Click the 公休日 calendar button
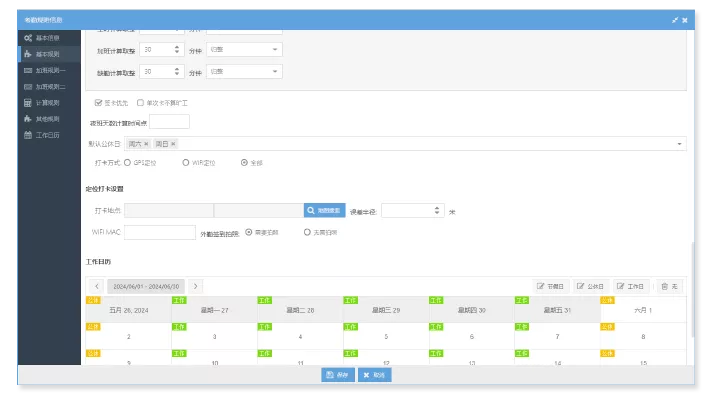This screenshot has width=712, height=395. tap(590, 286)
